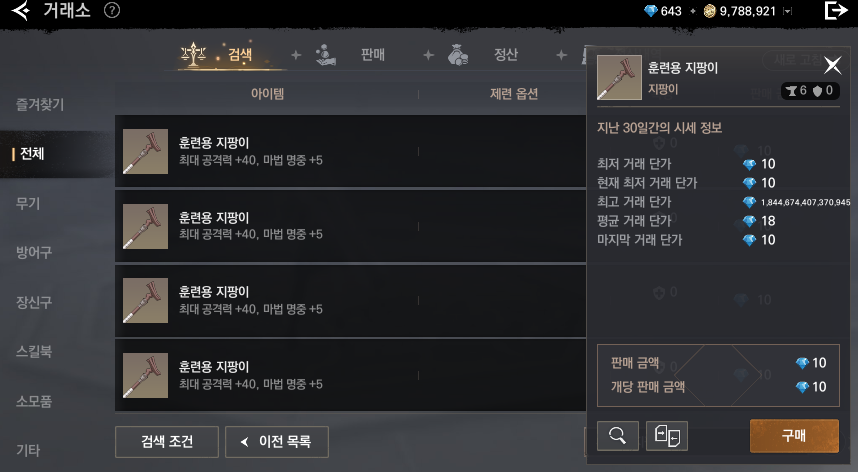The width and height of the screenshot is (858, 472).
Task: Open the help question mark icon
Action: [x=112, y=10]
